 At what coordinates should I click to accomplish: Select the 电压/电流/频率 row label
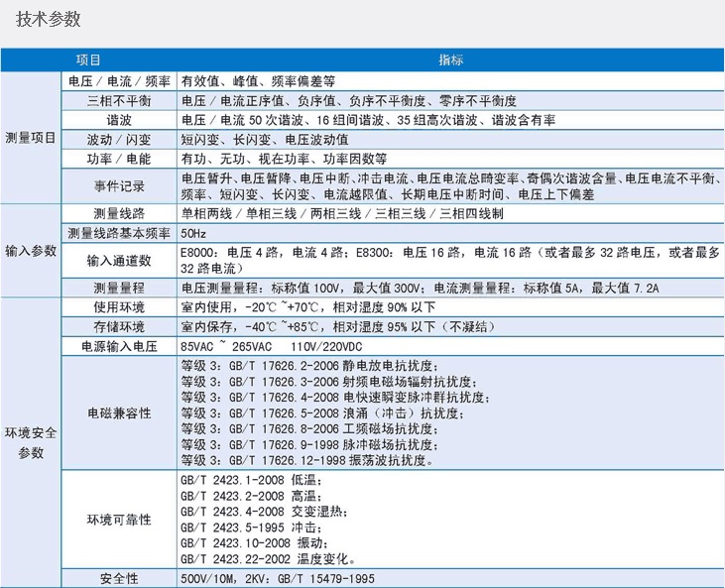coord(118,80)
